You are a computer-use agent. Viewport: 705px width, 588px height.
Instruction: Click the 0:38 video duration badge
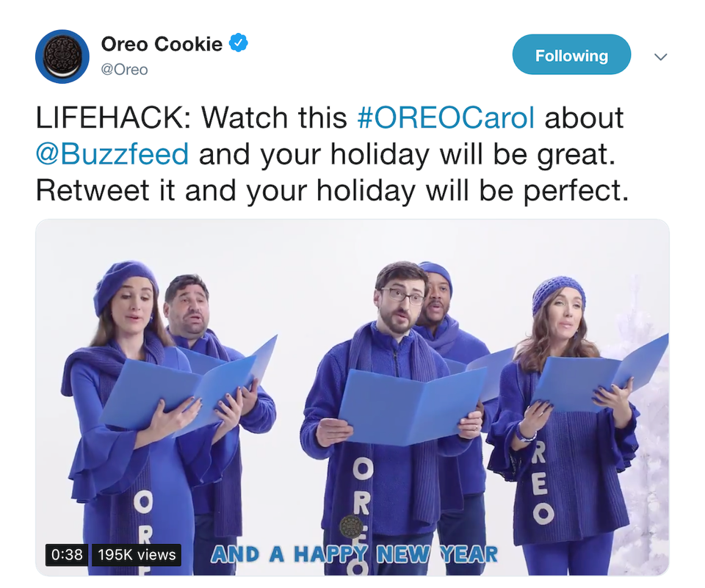click(x=67, y=555)
